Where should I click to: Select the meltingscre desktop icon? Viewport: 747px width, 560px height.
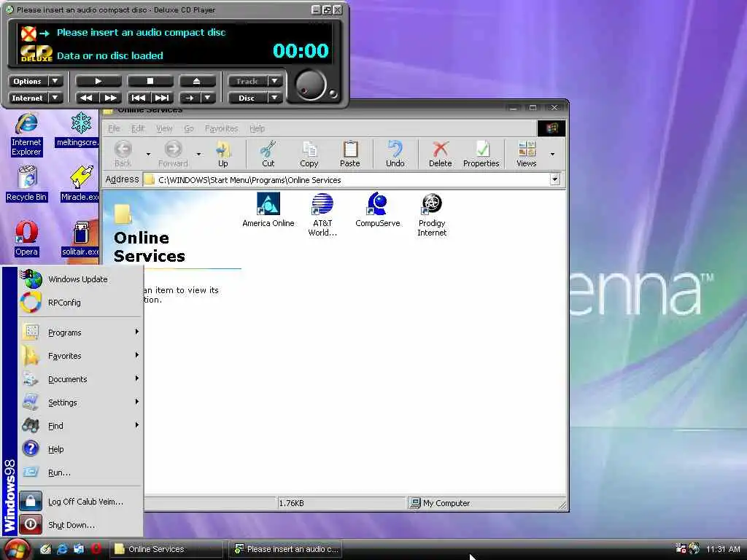[x=78, y=130]
